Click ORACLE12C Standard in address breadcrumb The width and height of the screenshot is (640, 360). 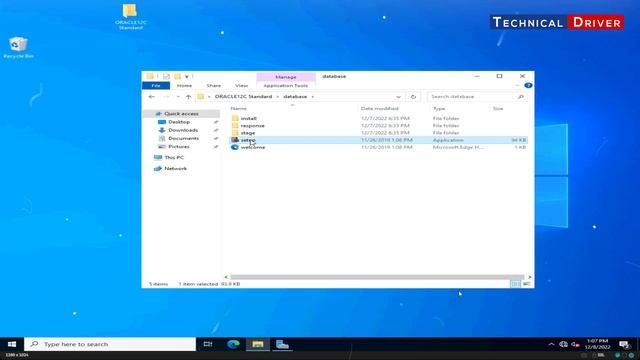point(243,97)
